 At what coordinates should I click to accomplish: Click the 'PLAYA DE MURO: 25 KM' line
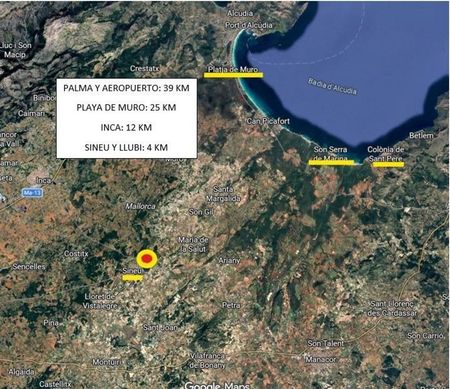[x=126, y=107]
